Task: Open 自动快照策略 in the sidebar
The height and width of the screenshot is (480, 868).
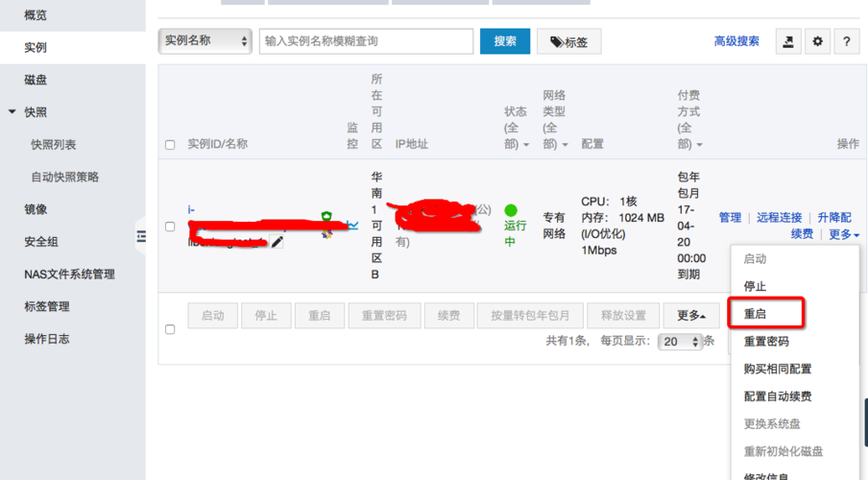Action: click(64, 178)
